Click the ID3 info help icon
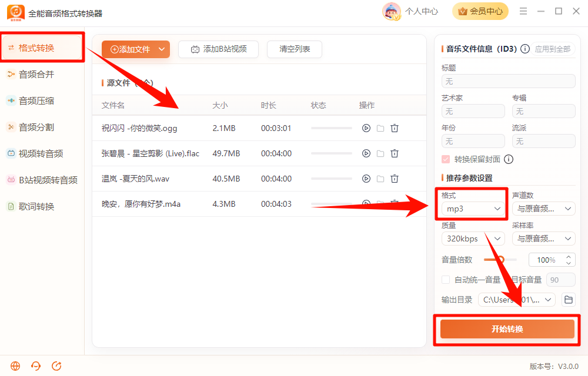This screenshot has height=376, width=588. click(x=525, y=49)
